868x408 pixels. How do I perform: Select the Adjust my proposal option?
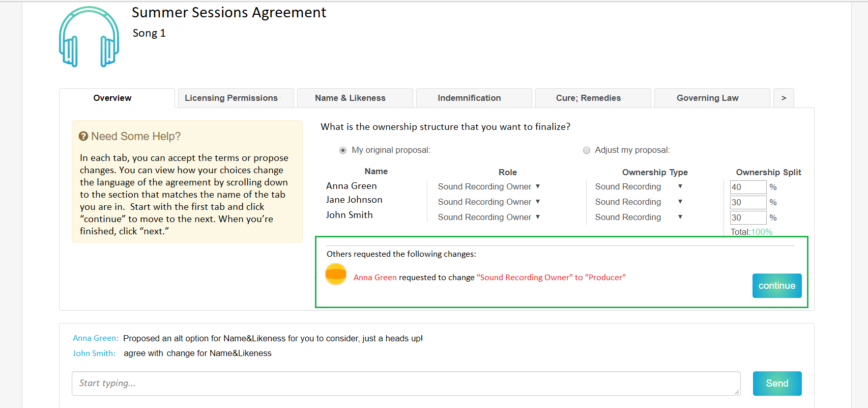[x=587, y=150]
